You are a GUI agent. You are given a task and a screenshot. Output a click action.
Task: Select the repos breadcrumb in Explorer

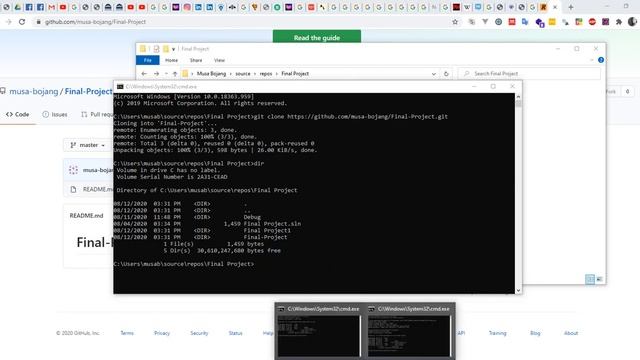(266, 73)
